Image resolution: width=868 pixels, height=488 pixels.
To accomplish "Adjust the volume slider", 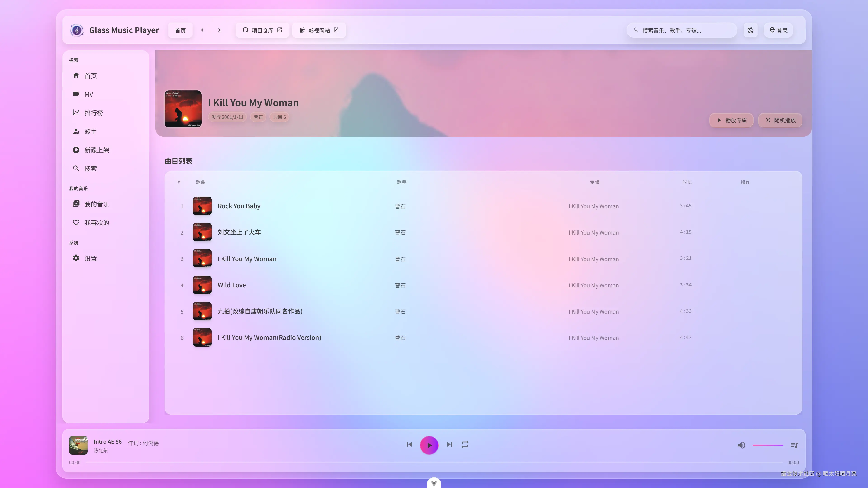I will coord(768,445).
